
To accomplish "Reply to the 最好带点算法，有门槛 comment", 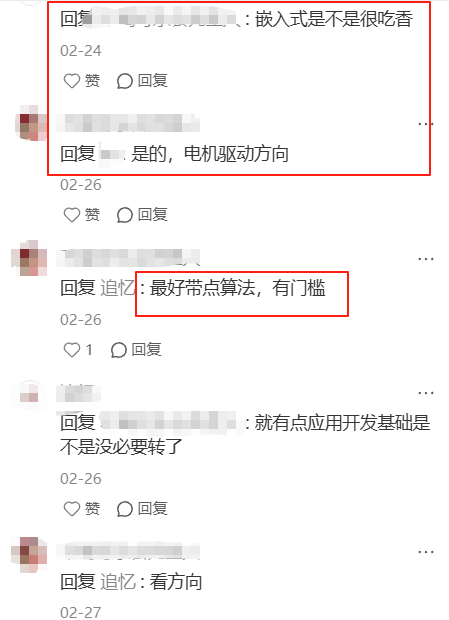I will pyautogui.click(x=136, y=350).
